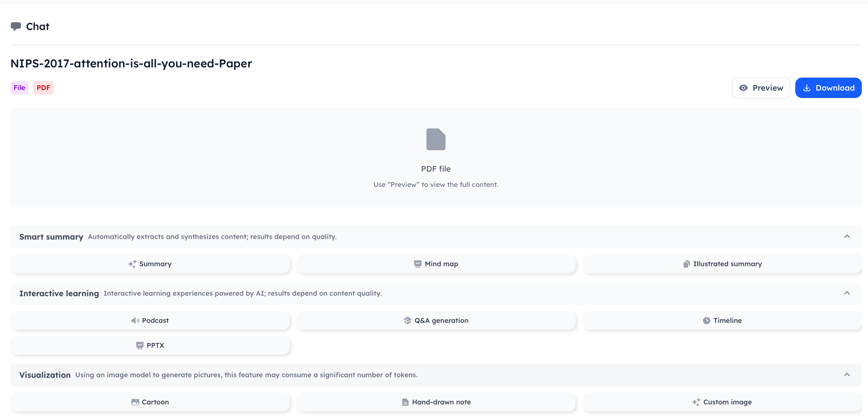Select the Summary sparkle icon
This screenshot has height=418, width=868.
[132, 264]
